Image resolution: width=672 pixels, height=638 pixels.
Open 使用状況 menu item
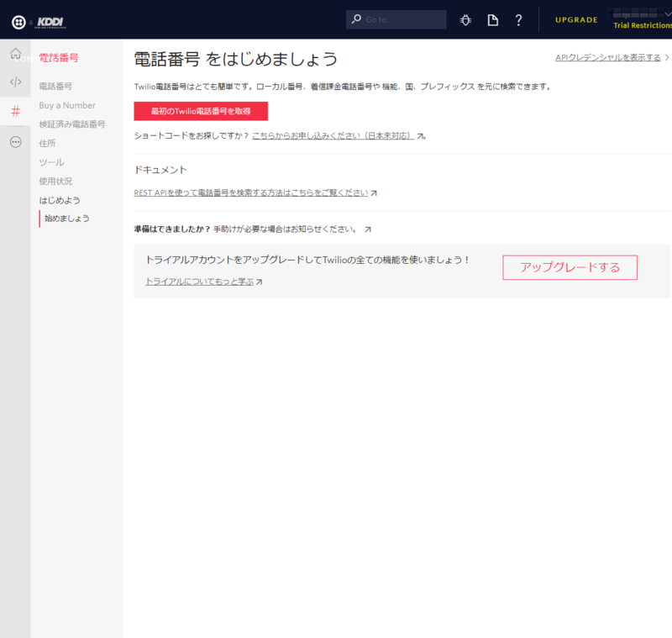[55, 181]
